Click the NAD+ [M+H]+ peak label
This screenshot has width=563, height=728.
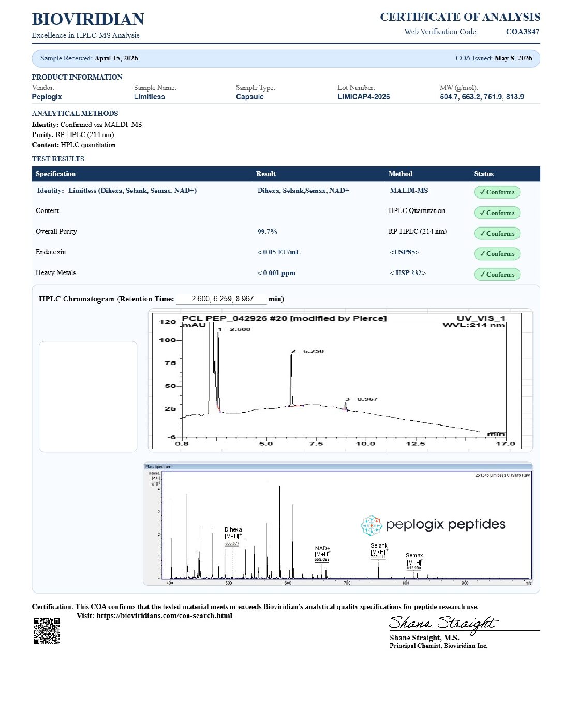tap(322, 554)
